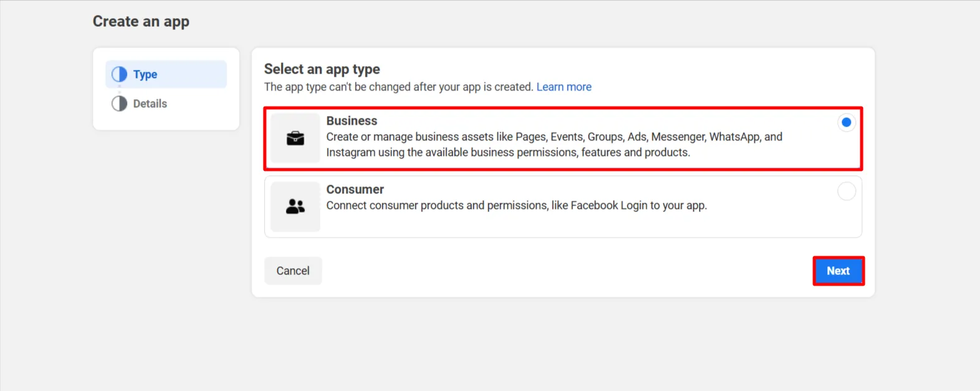980x391 pixels.
Task: Open the Type step in sidebar
Action: click(x=166, y=74)
